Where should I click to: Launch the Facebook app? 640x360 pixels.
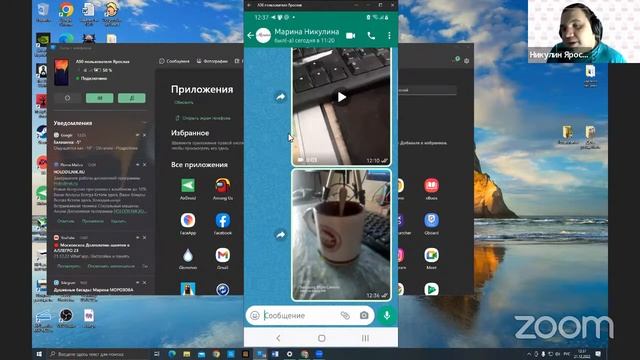pos(223,224)
